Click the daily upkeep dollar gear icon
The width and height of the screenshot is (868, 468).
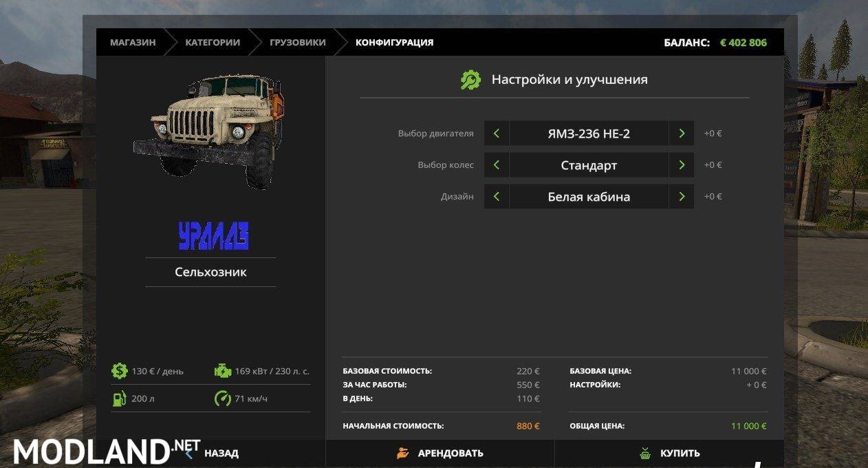[x=120, y=371]
